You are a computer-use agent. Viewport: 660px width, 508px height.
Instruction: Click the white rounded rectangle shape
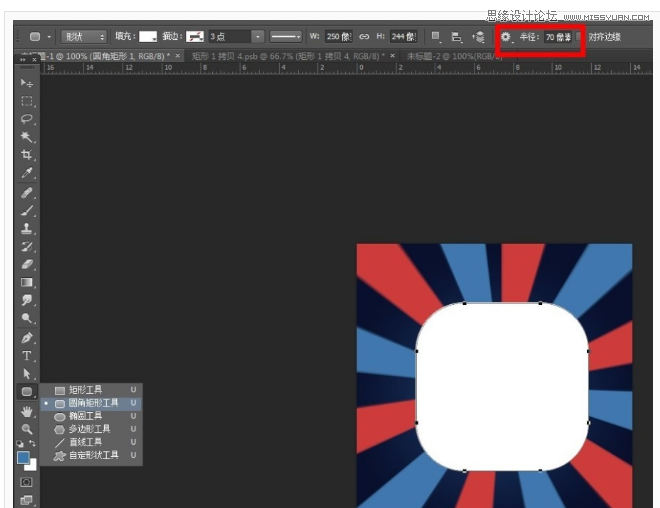pyautogui.click(x=502, y=386)
